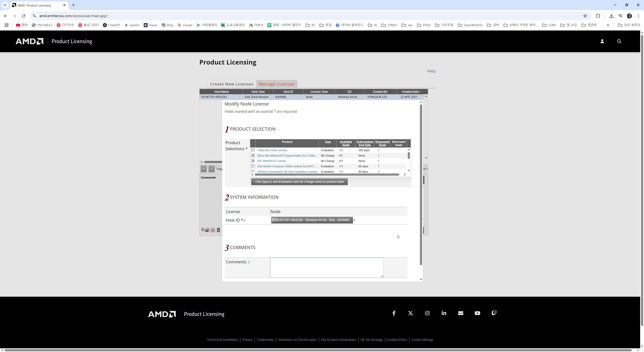Open the Host ID dropdown
The image size is (644, 352).
point(313,220)
